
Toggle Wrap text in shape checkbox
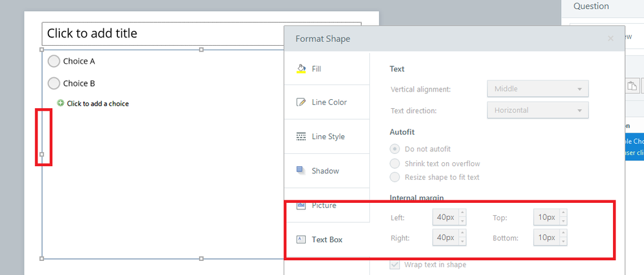tap(395, 265)
